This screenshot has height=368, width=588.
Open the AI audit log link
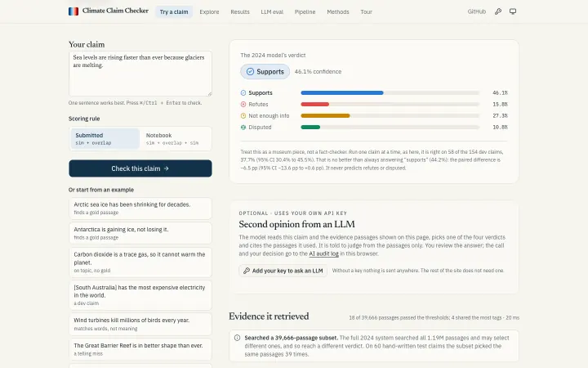[x=323, y=254]
